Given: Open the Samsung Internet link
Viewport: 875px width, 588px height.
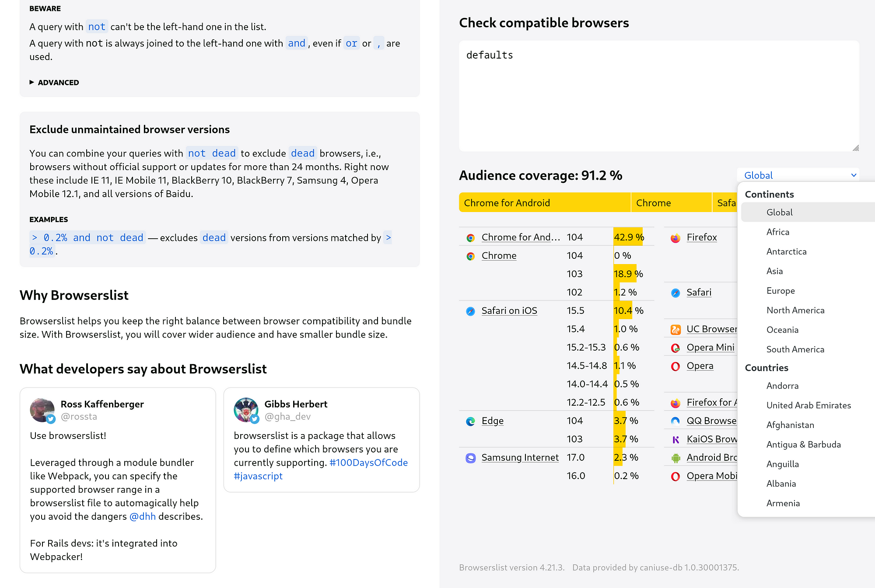Looking at the screenshot, I should pos(520,458).
